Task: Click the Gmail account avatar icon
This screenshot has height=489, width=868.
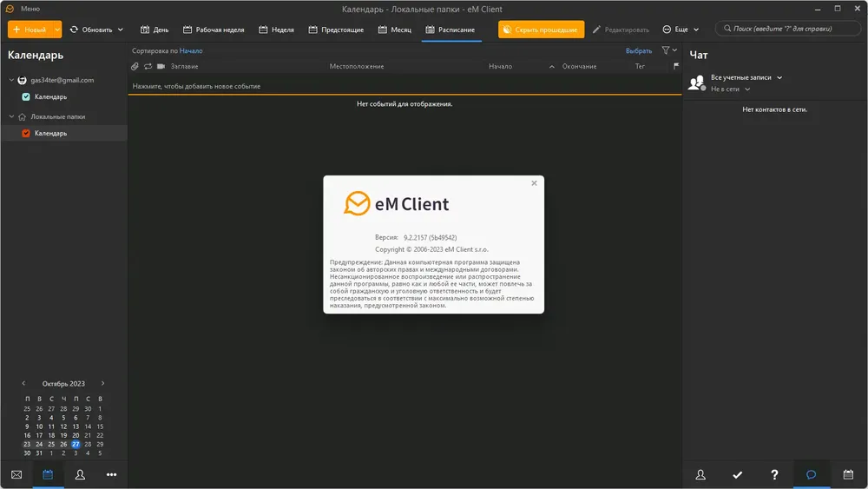Action: coord(23,80)
